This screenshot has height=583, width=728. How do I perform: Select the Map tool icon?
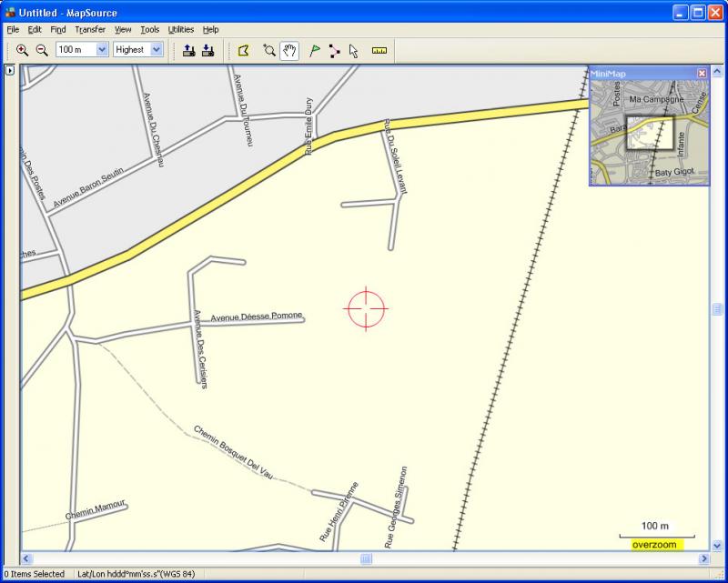tap(243, 51)
